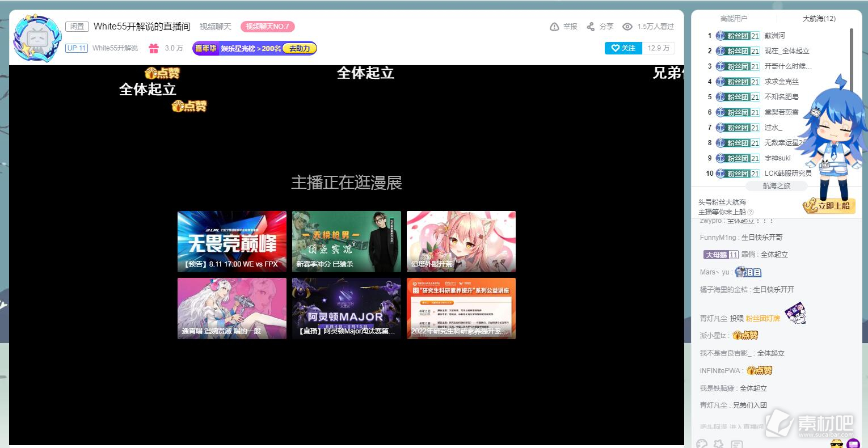Click the star effects icon in chat bar
Screen dimensions: 868x448
coord(719,444)
